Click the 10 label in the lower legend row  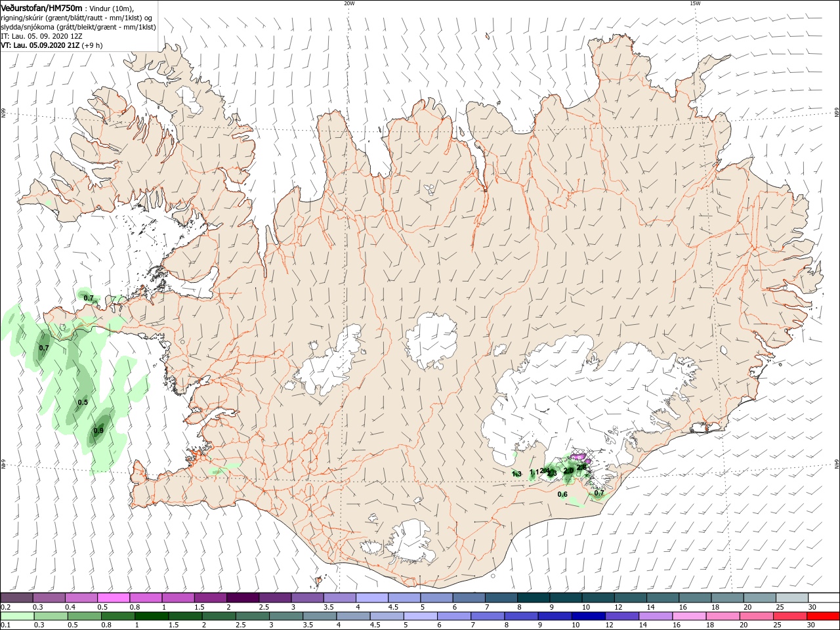point(576,625)
